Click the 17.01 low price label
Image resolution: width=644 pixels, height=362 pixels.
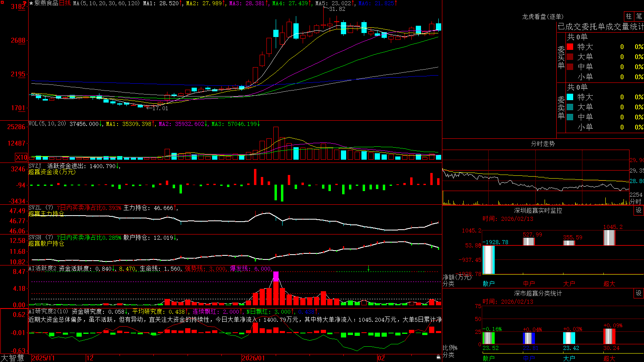click(160, 108)
